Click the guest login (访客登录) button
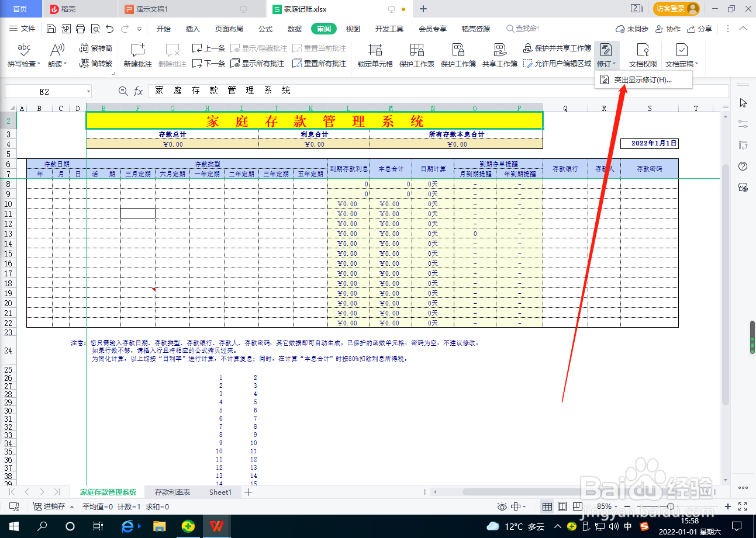 point(676,9)
